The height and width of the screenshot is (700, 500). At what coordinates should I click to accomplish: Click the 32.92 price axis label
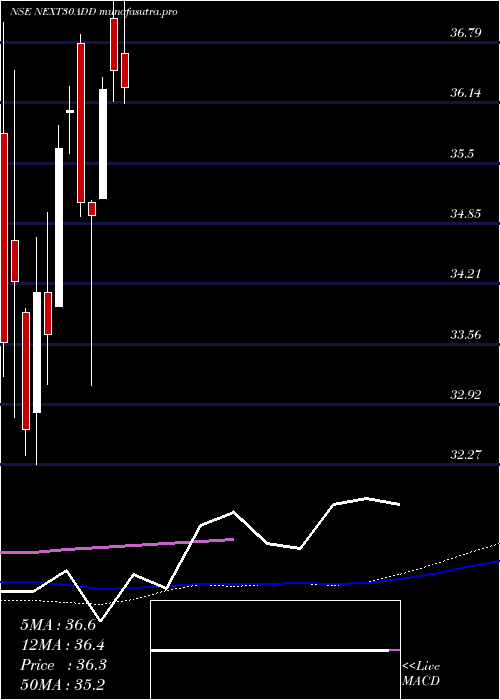click(466, 395)
